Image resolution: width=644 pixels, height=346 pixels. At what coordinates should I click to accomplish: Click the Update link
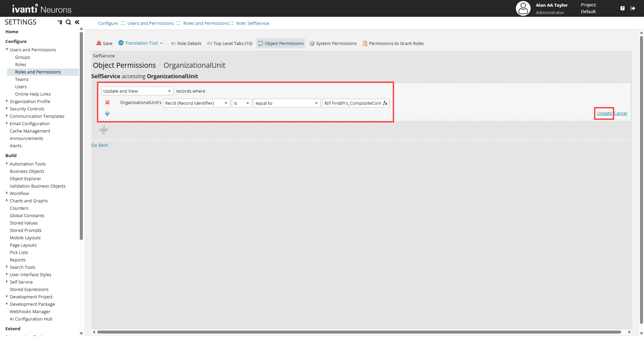(604, 113)
